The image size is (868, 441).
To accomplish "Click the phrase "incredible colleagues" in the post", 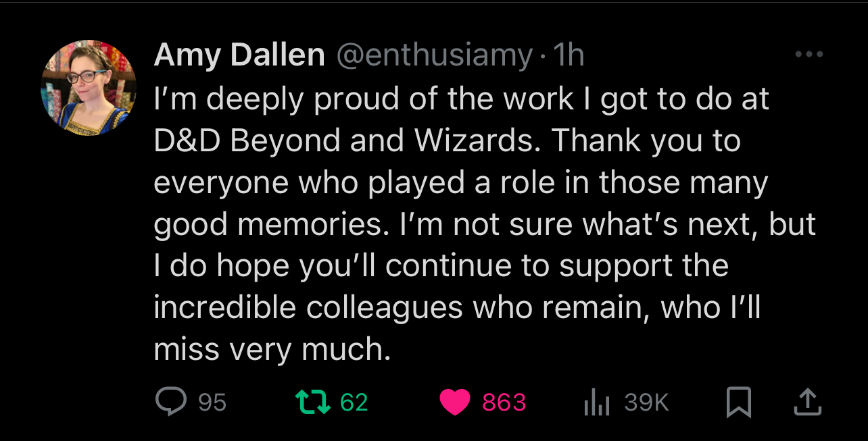I will pos(308,307).
